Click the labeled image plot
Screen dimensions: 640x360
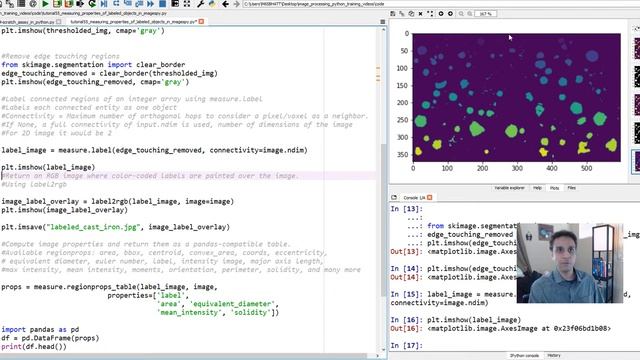point(516,98)
